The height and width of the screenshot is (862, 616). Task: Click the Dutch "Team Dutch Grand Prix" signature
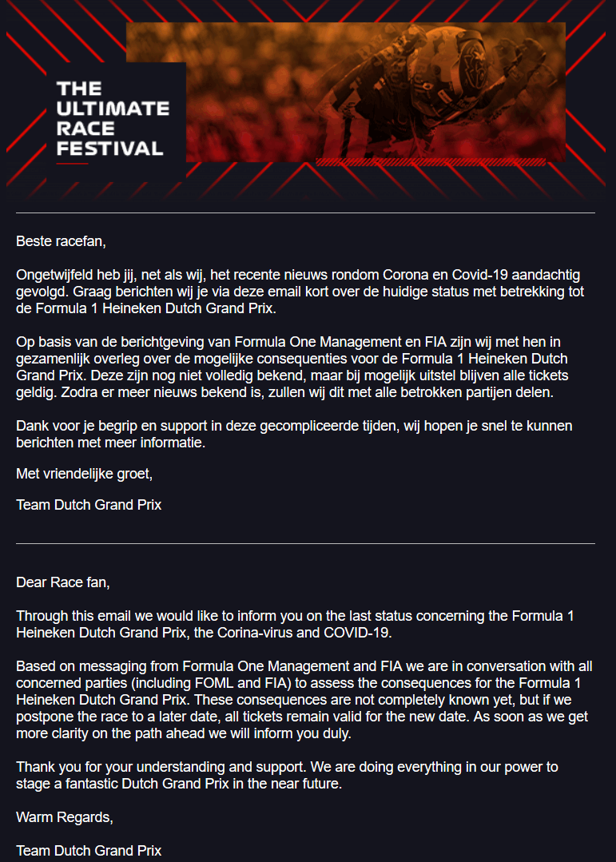point(89,505)
